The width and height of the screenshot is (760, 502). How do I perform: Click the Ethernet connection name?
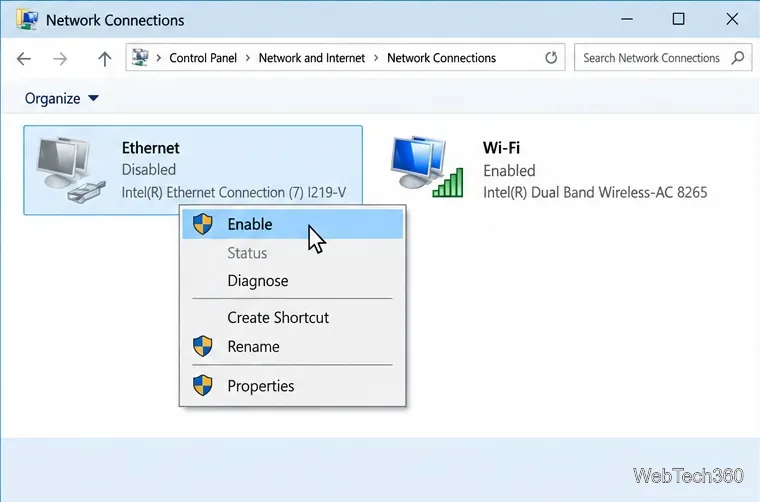[x=150, y=148]
